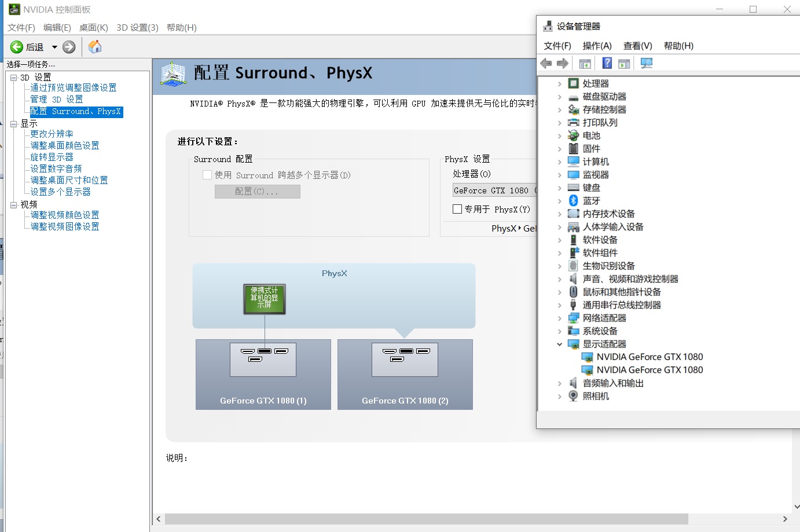
Task: Open the 更改分辨率 task link
Action: pyautogui.click(x=52, y=134)
